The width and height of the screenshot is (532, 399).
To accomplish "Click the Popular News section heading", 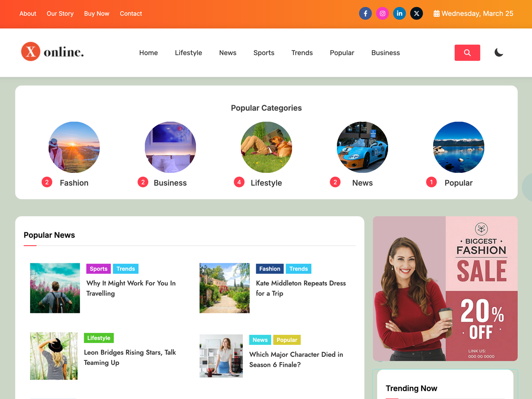I will [49, 235].
